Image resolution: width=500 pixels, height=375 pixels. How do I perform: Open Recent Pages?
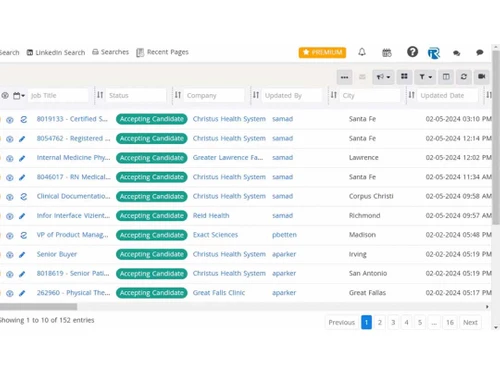163,52
